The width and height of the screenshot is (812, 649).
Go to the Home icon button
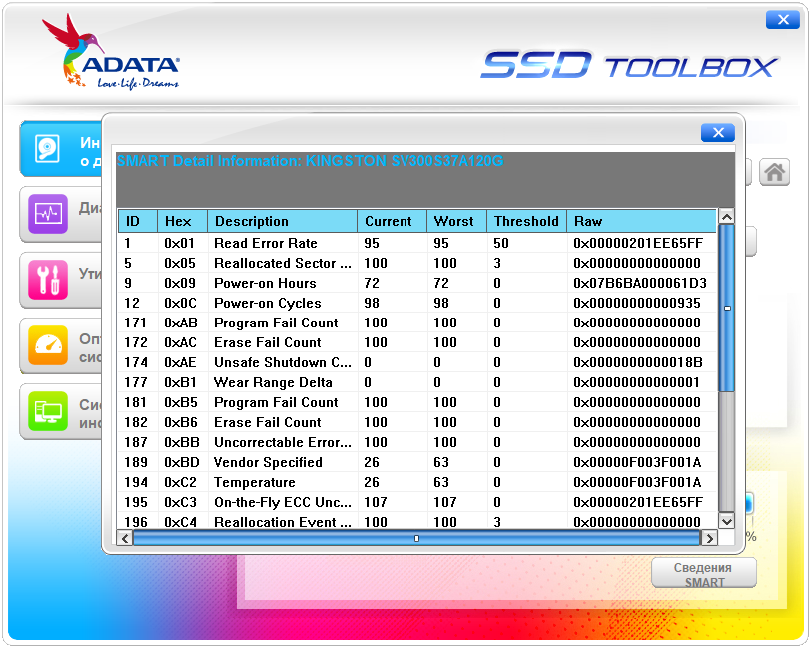(x=774, y=172)
